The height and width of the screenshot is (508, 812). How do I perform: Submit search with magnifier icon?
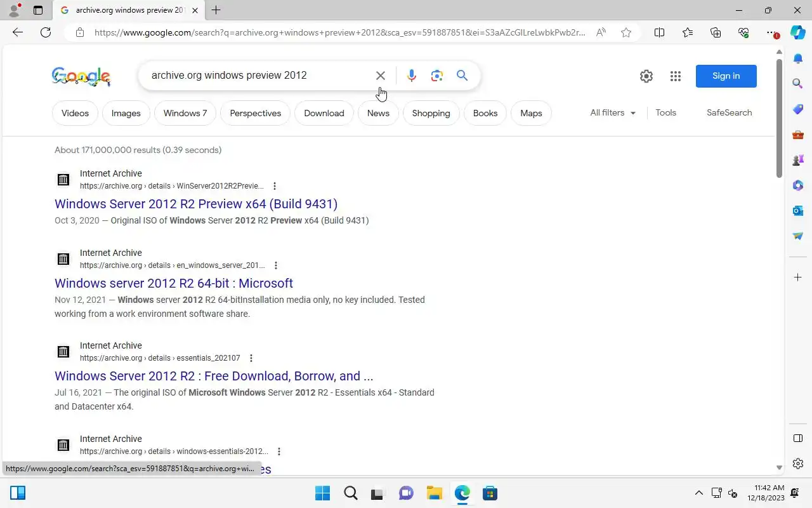(462, 76)
